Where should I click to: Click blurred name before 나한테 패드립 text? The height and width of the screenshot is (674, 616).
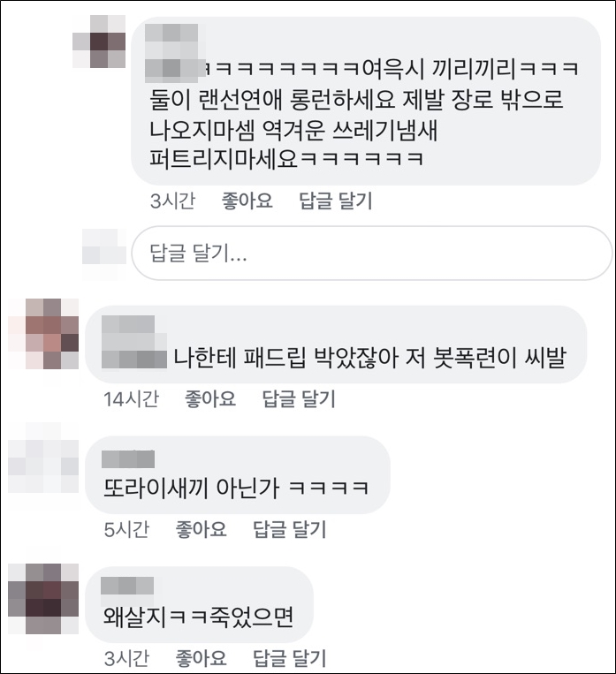click(134, 342)
